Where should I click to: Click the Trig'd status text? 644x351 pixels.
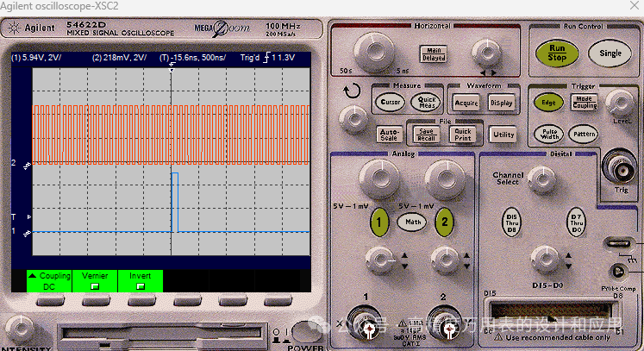coord(250,58)
